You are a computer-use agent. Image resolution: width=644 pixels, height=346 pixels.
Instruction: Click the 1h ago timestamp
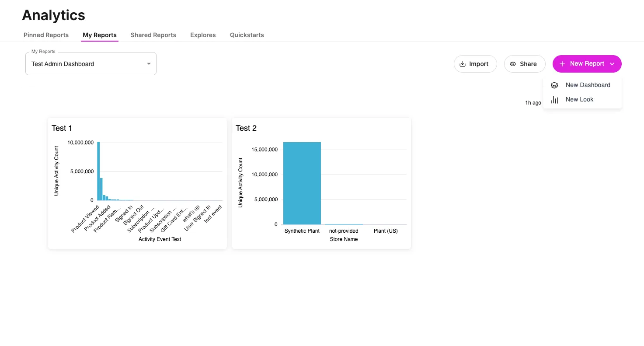click(533, 103)
